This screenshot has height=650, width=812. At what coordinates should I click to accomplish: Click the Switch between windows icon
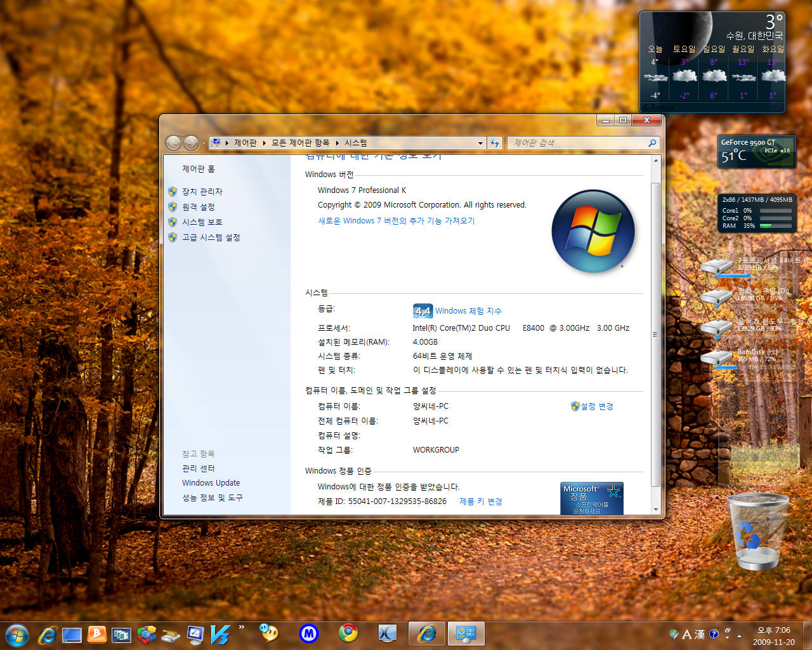(121, 635)
